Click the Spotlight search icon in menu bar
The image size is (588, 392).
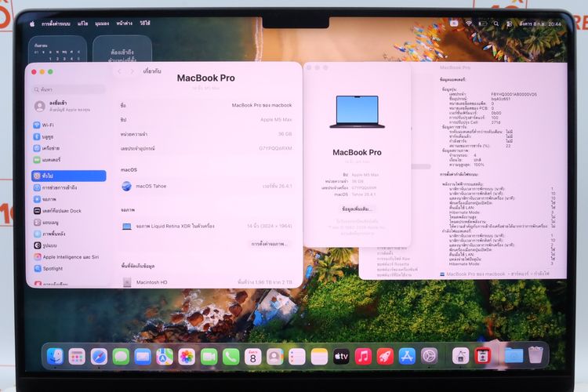496,24
